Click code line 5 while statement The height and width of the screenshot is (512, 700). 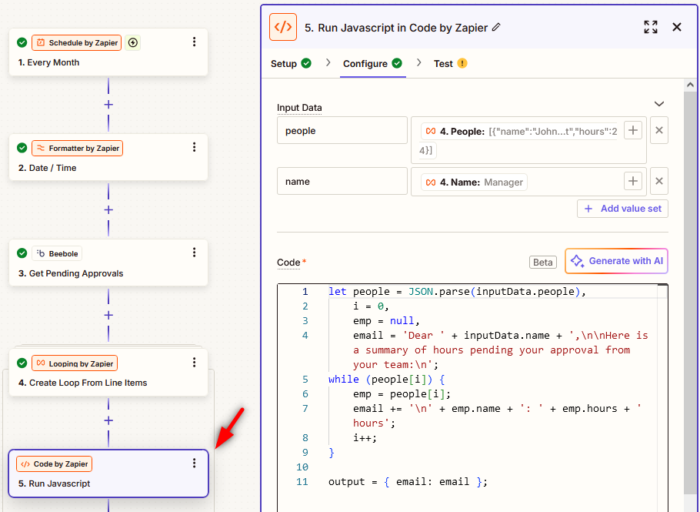pyautogui.click(x=387, y=379)
